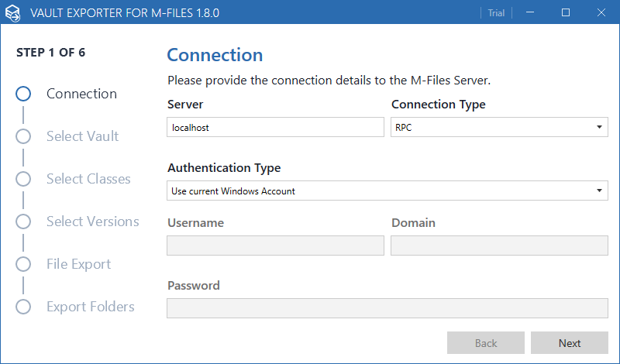Image resolution: width=620 pixels, height=364 pixels.
Task: Click the Select Vault step circle
Action: (x=23, y=136)
